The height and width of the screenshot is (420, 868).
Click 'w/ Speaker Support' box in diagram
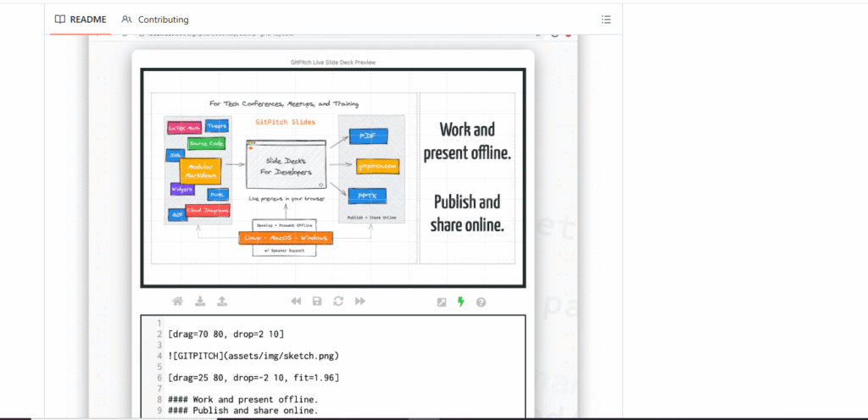click(x=286, y=251)
